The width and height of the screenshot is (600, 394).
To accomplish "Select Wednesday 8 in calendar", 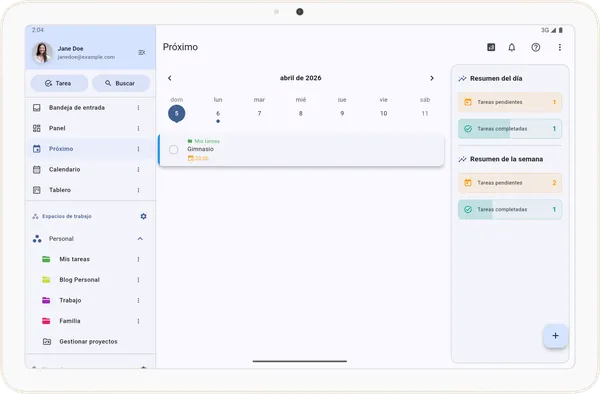I will [301, 114].
